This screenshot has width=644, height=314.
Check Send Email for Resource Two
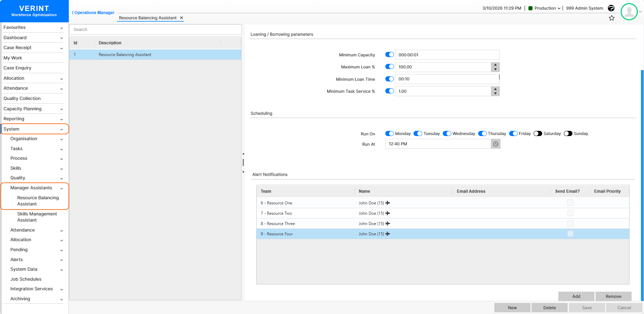tap(570, 213)
